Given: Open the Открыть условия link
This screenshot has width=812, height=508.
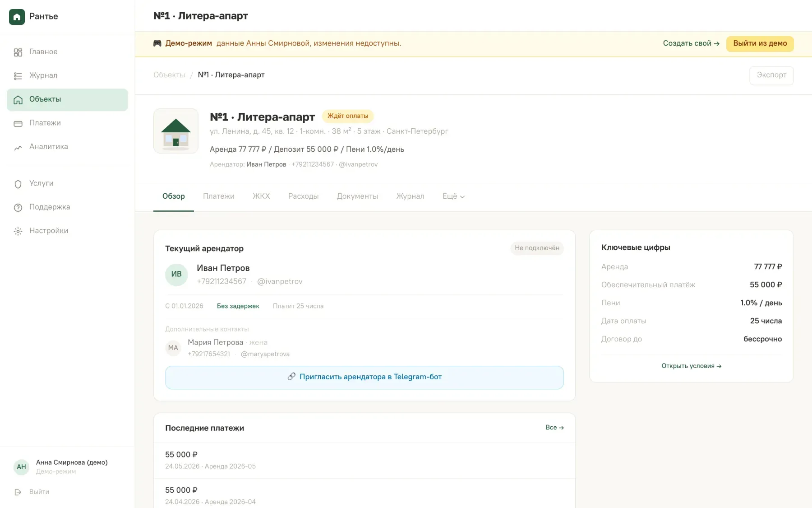Looking at the screenshot, I should tap(692, 366).
